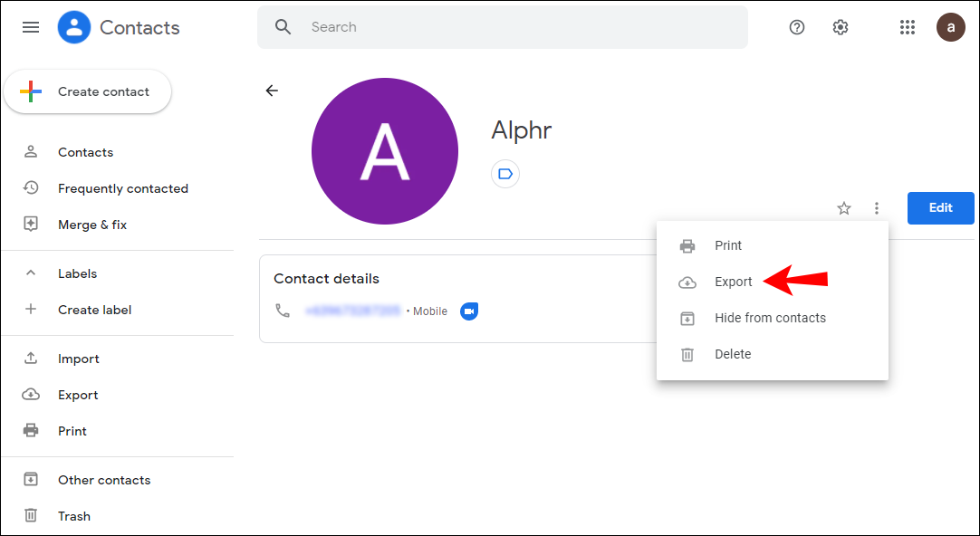Star the Alphr contact
Screen dimensions: 980x536
pyautogui.click(x=844, y=208)
